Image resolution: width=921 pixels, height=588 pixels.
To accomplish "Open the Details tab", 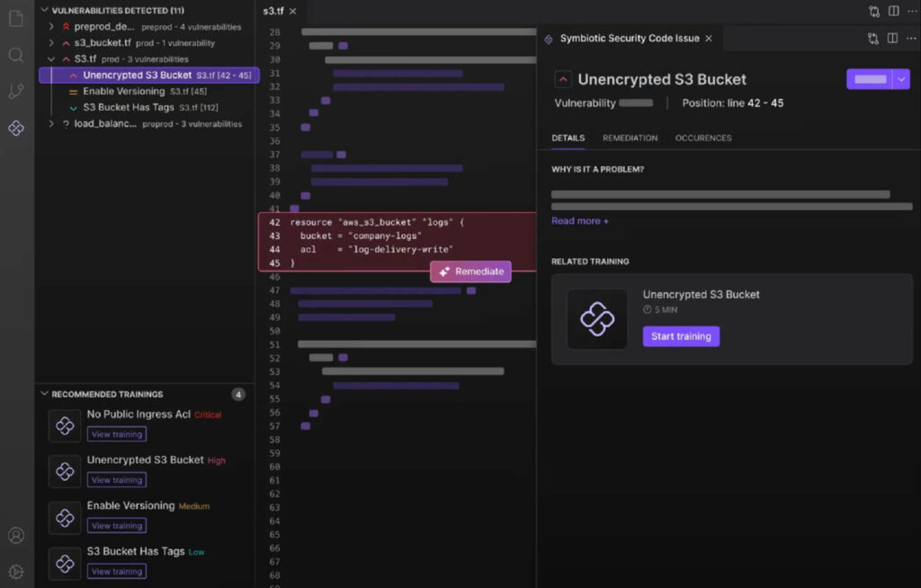I will point(568,138).
